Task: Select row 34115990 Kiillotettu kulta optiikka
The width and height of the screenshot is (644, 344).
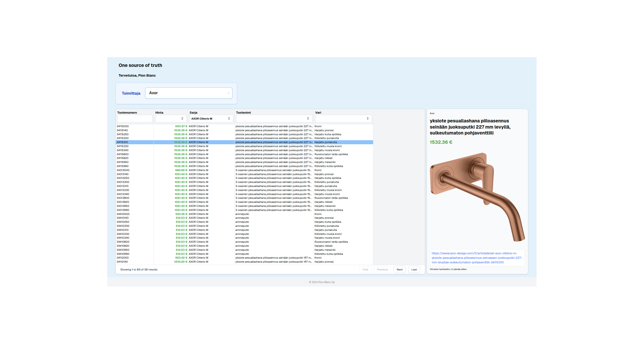Action: 122,166
